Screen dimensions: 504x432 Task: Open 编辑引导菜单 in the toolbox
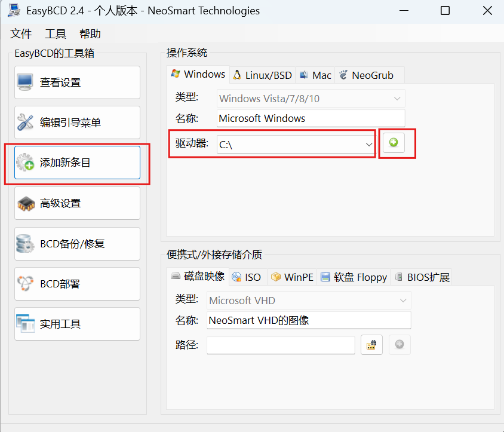77,122
